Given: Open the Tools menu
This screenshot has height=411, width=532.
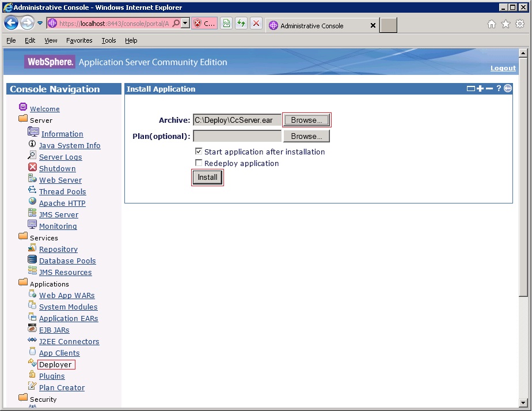Looking at the screenshot, I should click(109, 40).
